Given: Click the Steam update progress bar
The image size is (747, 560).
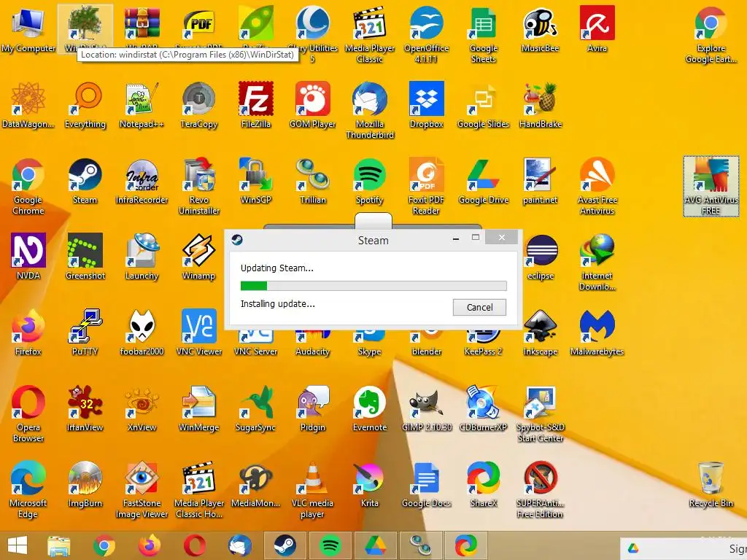Looking at the screenshot, I should (373, 286).
